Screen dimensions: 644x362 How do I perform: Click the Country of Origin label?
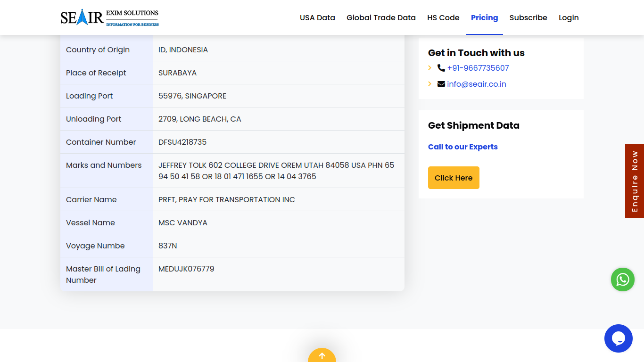pos(98,49)
